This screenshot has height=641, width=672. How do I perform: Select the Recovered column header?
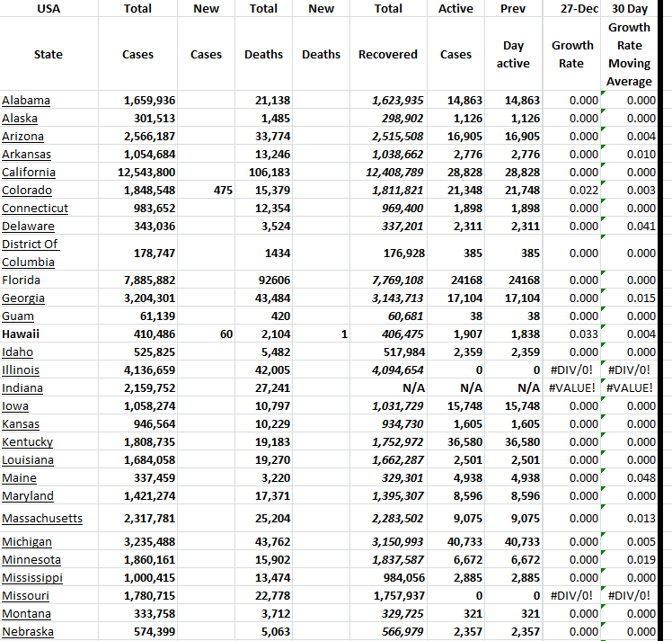click(x=388, y=55)
